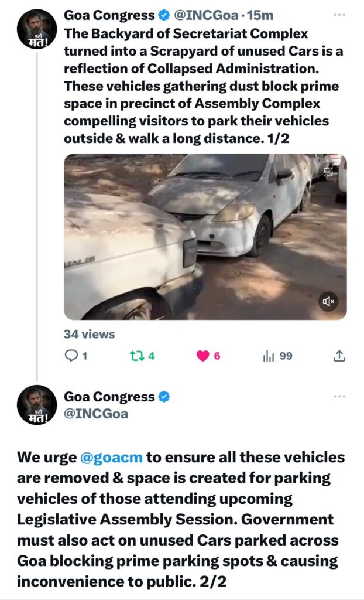Open Goa Congress avatar on second tweet
Viewport: 364px width, 600px height.
(37, 405)
